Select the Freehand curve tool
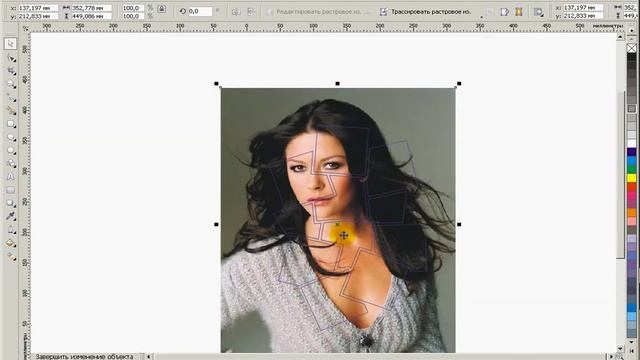This screenshot has height=360, width=640. coord(11,98)
